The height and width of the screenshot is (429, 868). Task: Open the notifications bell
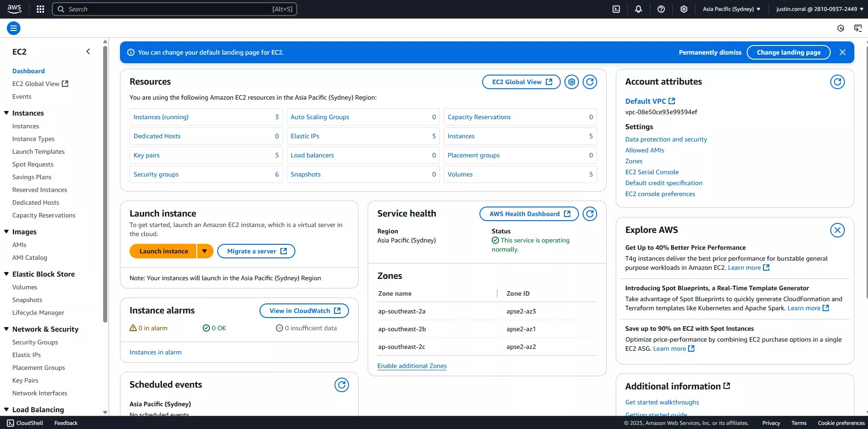click(x=639, y=9)
